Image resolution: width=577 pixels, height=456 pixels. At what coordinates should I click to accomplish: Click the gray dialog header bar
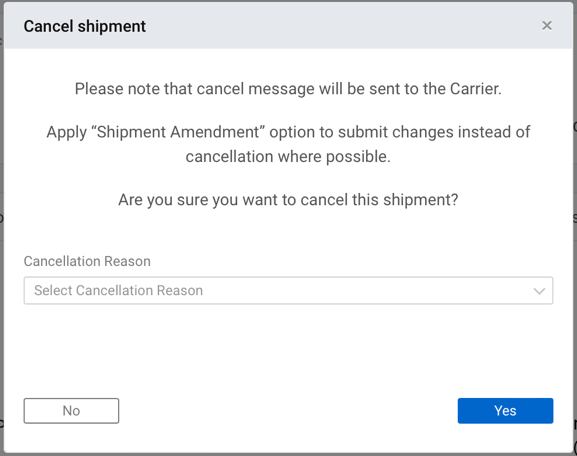(x=288, y=25)
